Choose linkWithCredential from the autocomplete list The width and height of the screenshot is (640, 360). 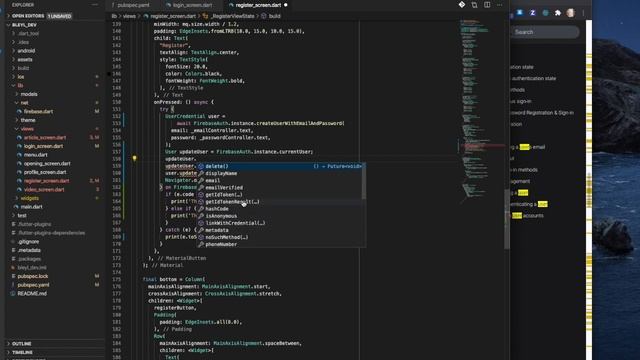[280, 223]
